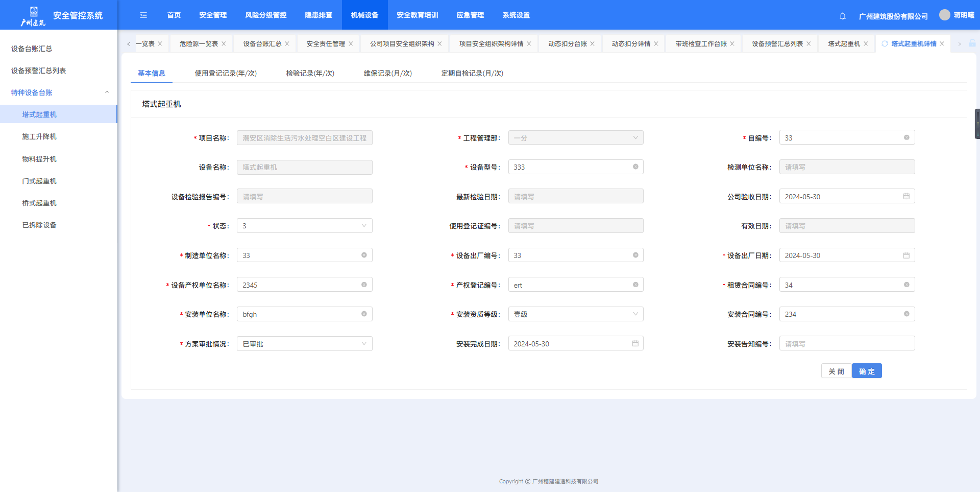Select 施工升降机 in the sidebar
This screenshot has height=492, width=980.
39,136
